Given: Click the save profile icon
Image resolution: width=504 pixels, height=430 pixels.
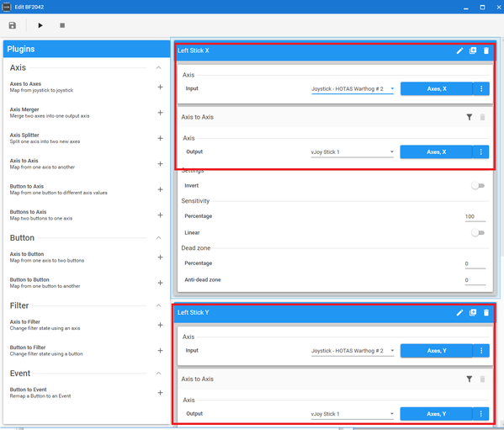Looking at the screenshot, I should [13, 25].
